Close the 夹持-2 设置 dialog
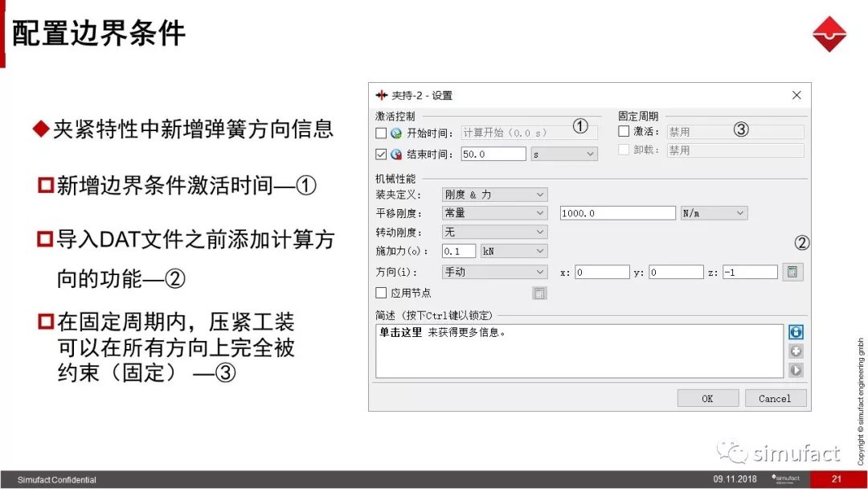 click(796, 95)
